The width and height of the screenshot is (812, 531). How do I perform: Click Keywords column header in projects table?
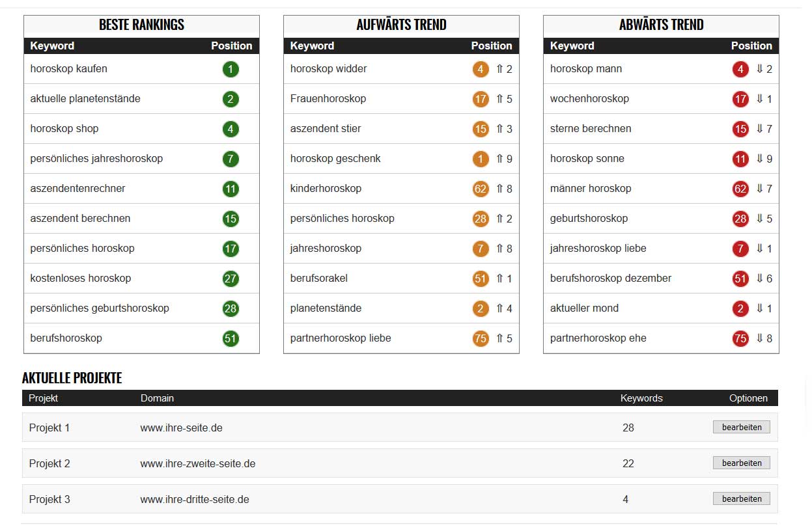[641, 398]
